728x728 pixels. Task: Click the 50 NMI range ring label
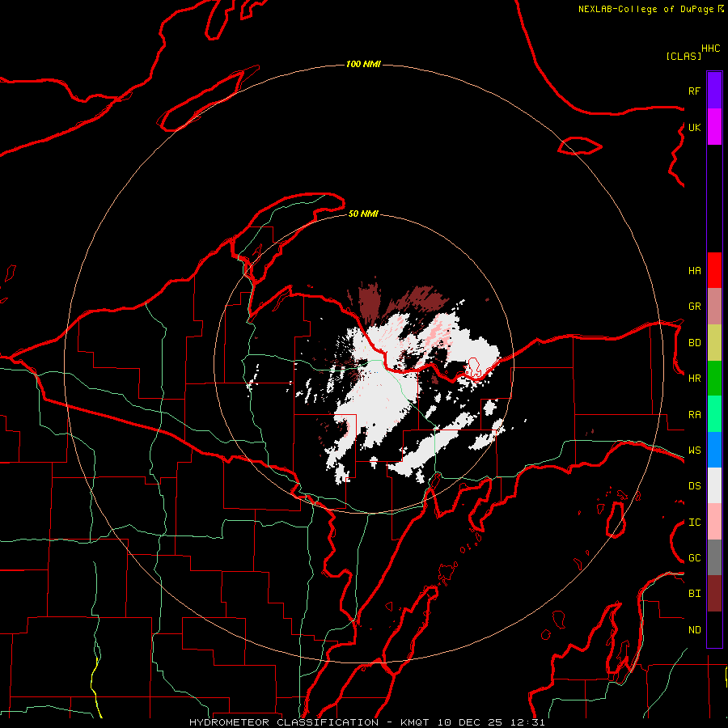click(363, 214)
